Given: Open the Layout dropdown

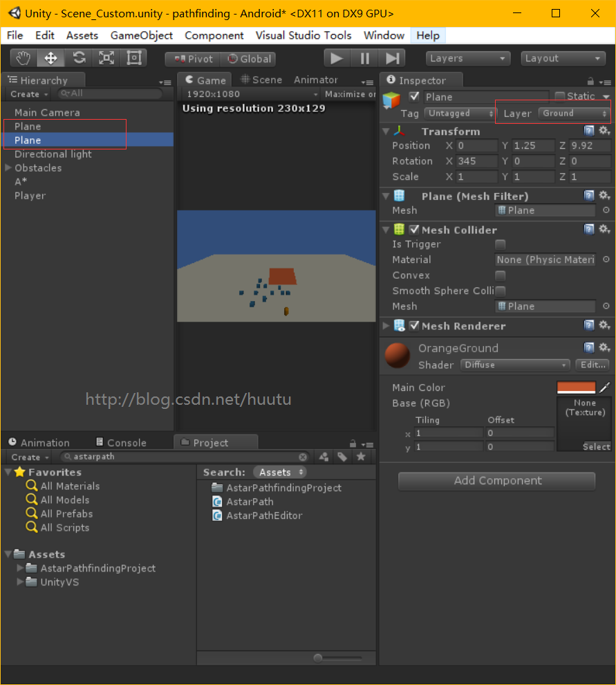Looking at the screenshot, I should tap(563, 58).
